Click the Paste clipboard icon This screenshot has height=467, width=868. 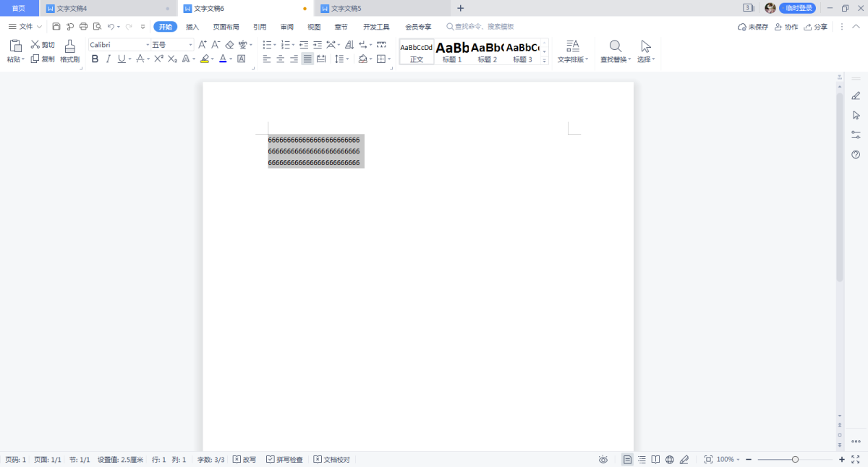pyautogui.click(x=15, y=46)
